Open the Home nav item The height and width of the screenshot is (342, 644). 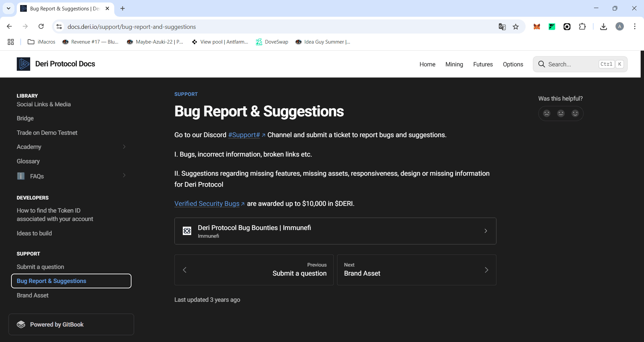click(x=427, y=64)
